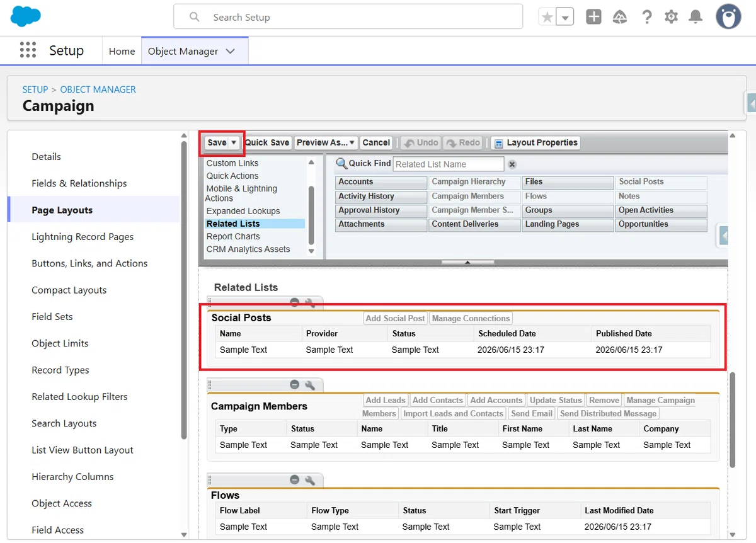Viewport: 756px width, 543px height.
Task: Select the Approval History palette item
Action: pyautogui.click(x=381, y=210)
